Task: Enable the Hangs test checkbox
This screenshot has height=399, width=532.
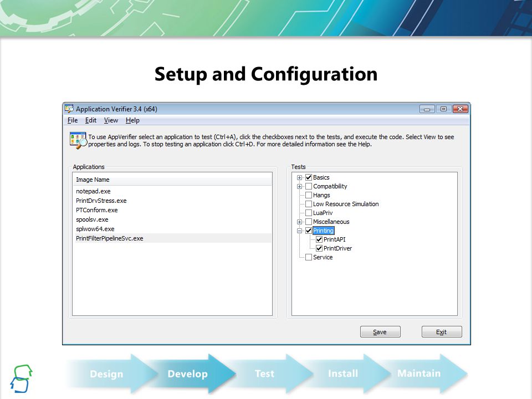Action: pos(309,195)
